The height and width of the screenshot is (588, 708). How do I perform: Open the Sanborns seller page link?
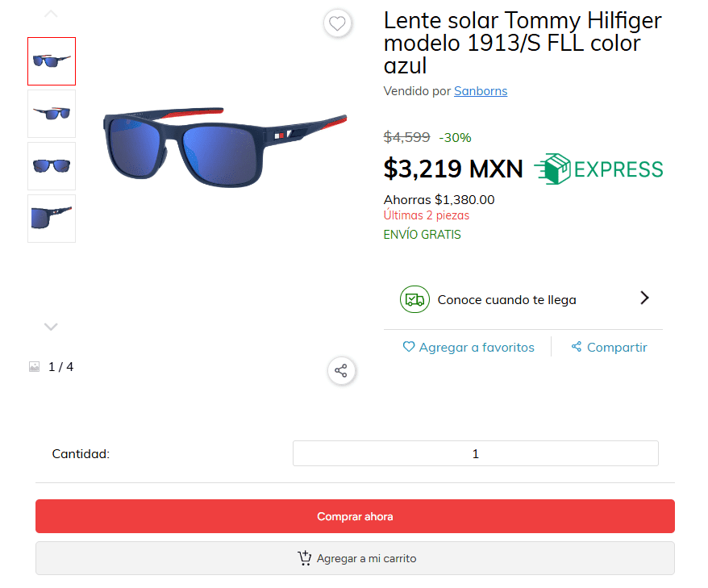click(x=480, y=91)
